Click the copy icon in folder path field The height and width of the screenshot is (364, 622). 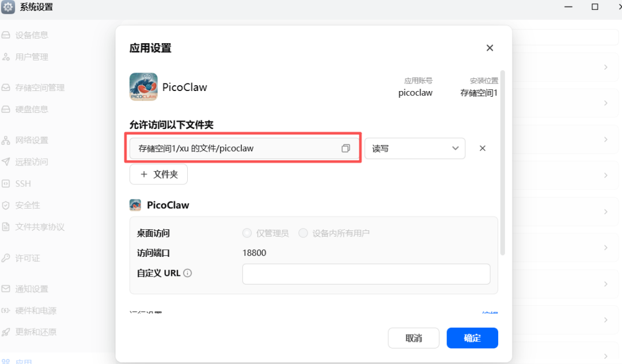tap(346, 148)
